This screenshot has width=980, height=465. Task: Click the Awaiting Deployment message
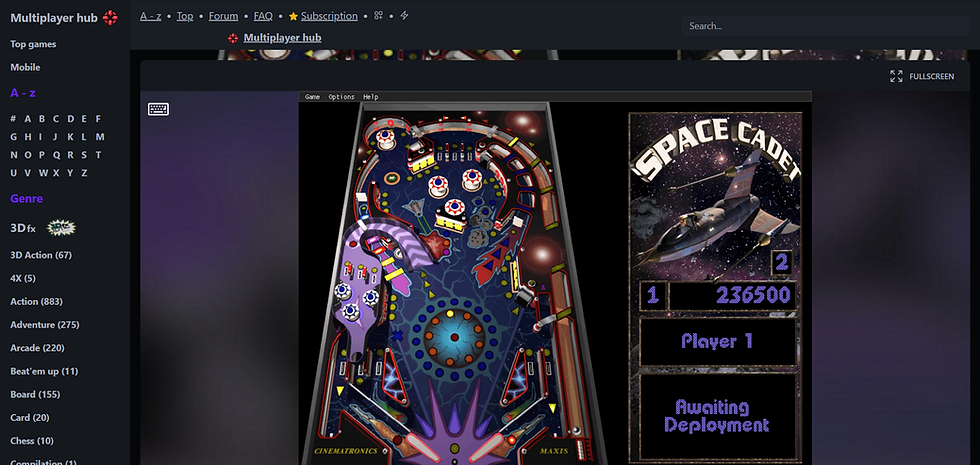[x=716, y=416]
